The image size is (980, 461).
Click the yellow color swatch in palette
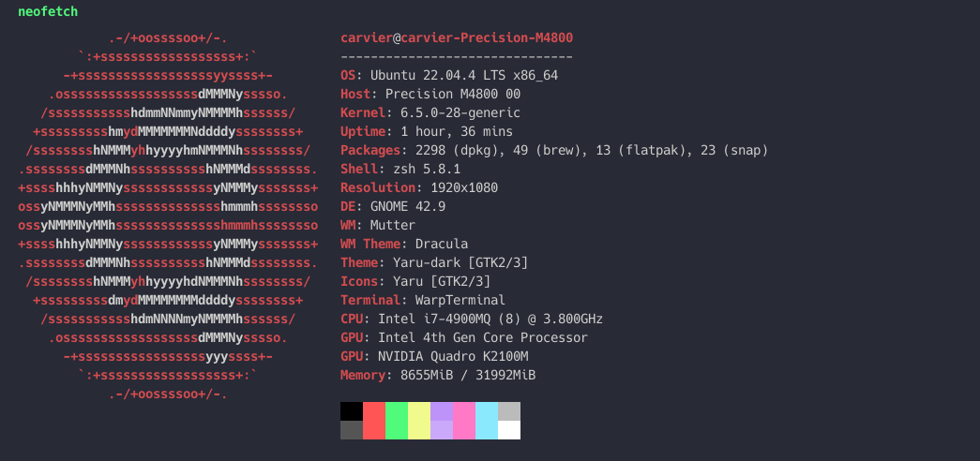pyautogui.click(x=419, y=421)
